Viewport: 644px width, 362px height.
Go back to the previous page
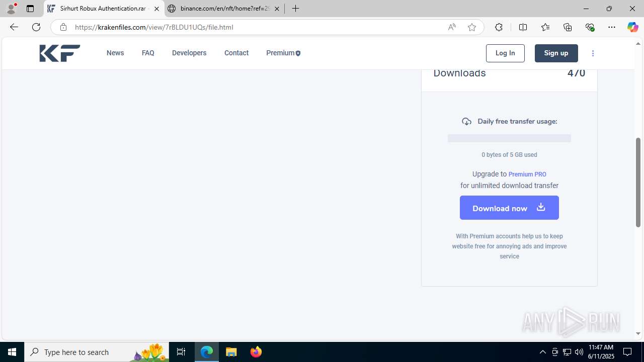(14, 27)
